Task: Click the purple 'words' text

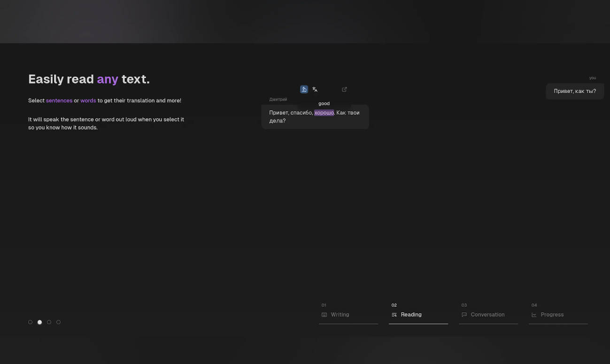Action: (88, 101)
